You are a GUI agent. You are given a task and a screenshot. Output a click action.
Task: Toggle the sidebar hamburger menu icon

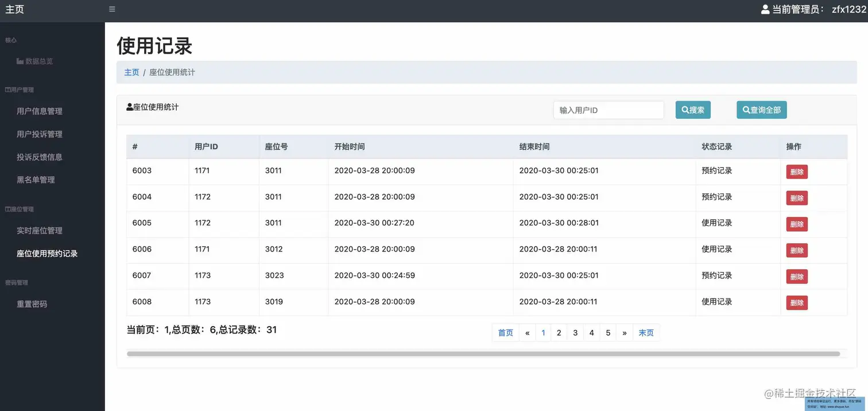[x=112, y=9]
